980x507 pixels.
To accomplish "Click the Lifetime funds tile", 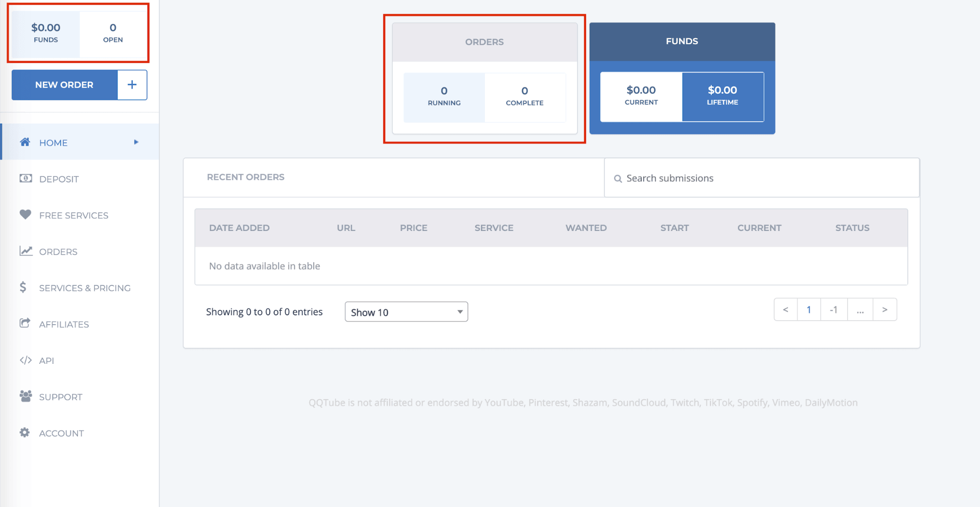I will click(723, 97).
